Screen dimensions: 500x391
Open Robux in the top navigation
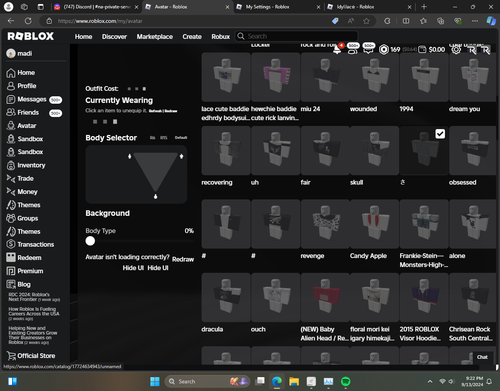[x=221, y=37]
